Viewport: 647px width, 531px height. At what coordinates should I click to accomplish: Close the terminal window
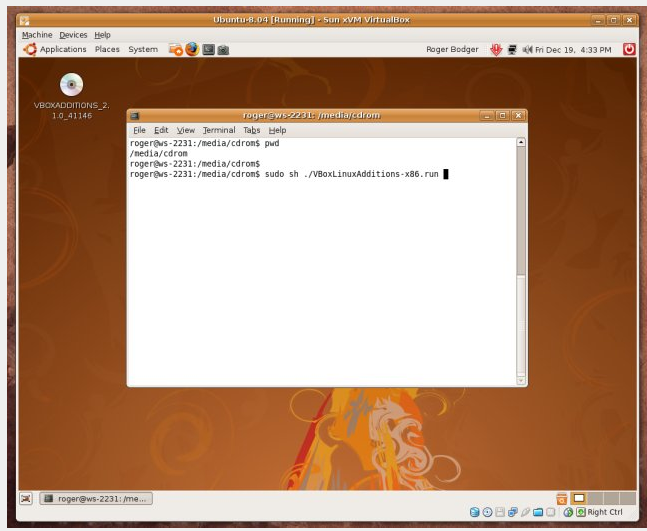518,116
